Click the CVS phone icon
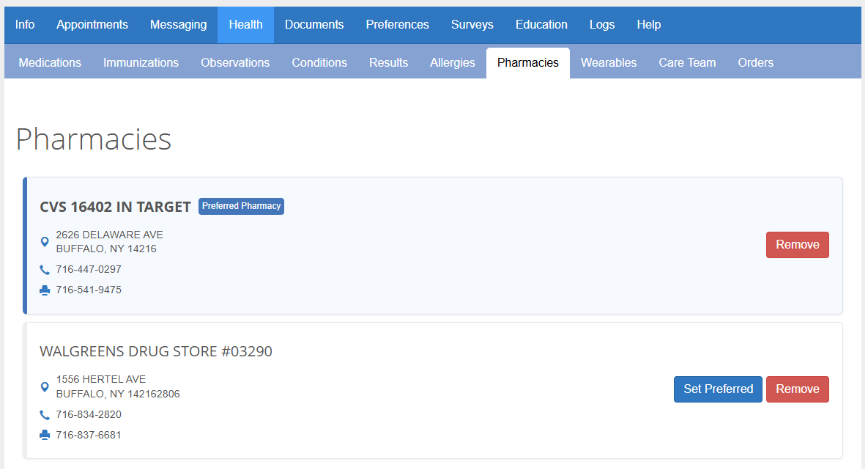Screen dimensions: 868x470 [45, 270]
